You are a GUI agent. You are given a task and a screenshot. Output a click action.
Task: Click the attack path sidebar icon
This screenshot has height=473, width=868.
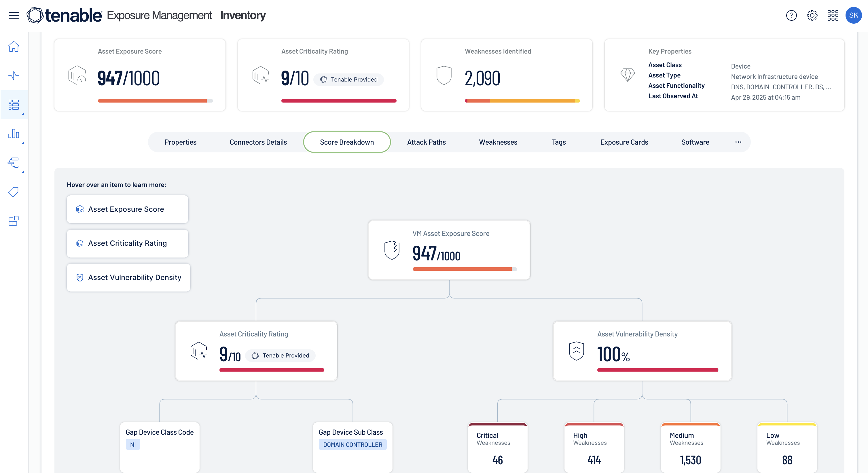click(14, 163)
